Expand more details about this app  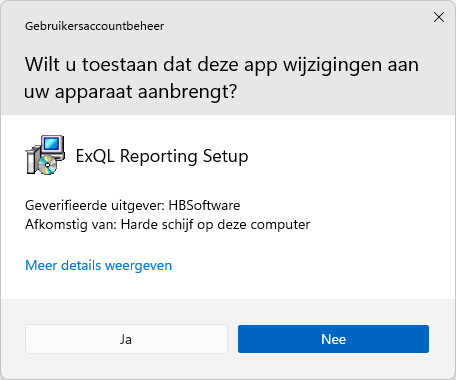(99, 266)
